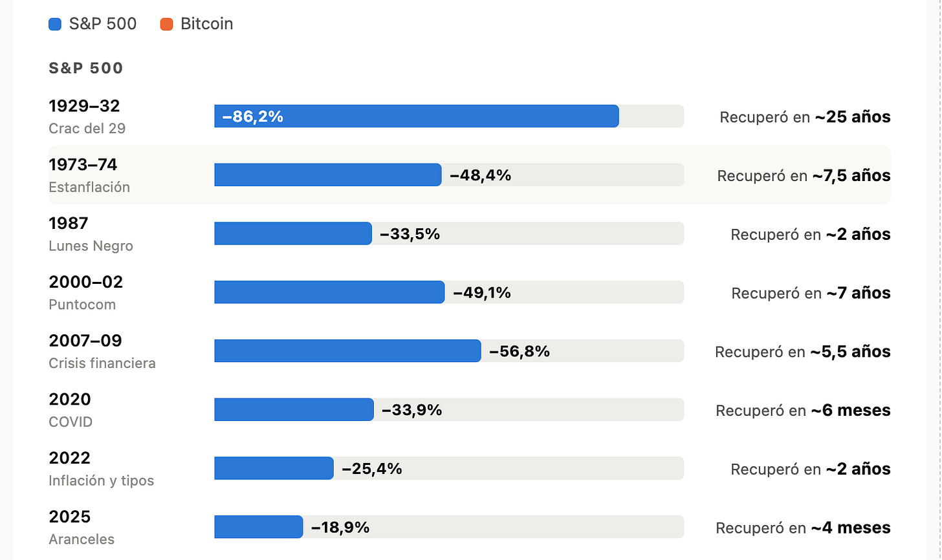Click the orange Bitcoin legend swatch
Image resolution: width=942 pixels, height=560 pixels.
pos(166,25)
